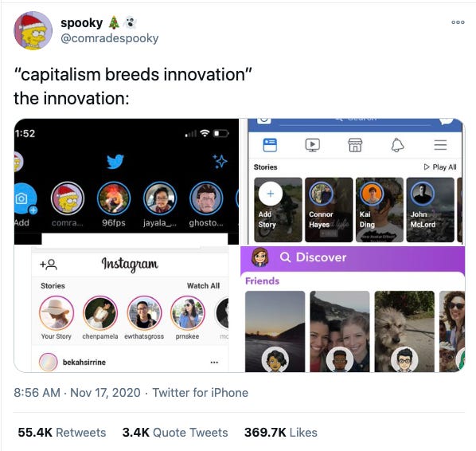View the 55.4K Retweets list
Image resolution: width=476 pixels, height=451 pixels.
62,433
